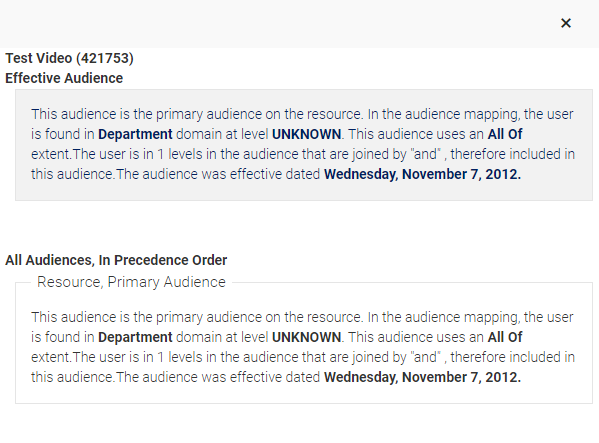Close the audience dialog with the X icon
The width and height of the screenshot is (599, 443).
point(566,23)
